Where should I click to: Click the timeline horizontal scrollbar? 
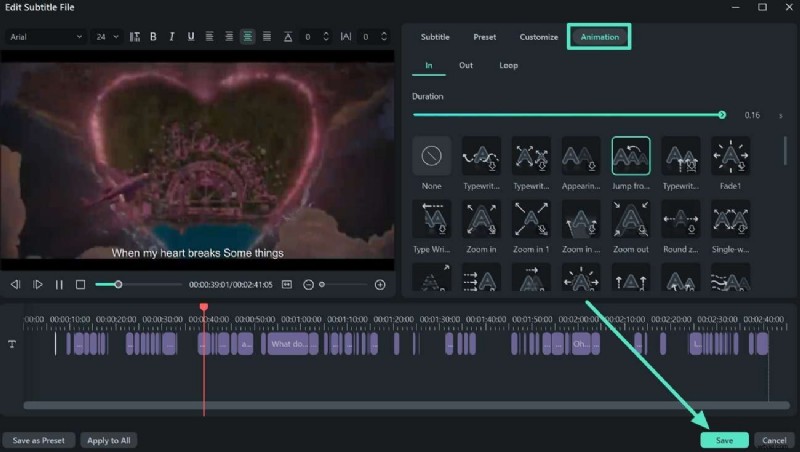[x=407, y=405]
